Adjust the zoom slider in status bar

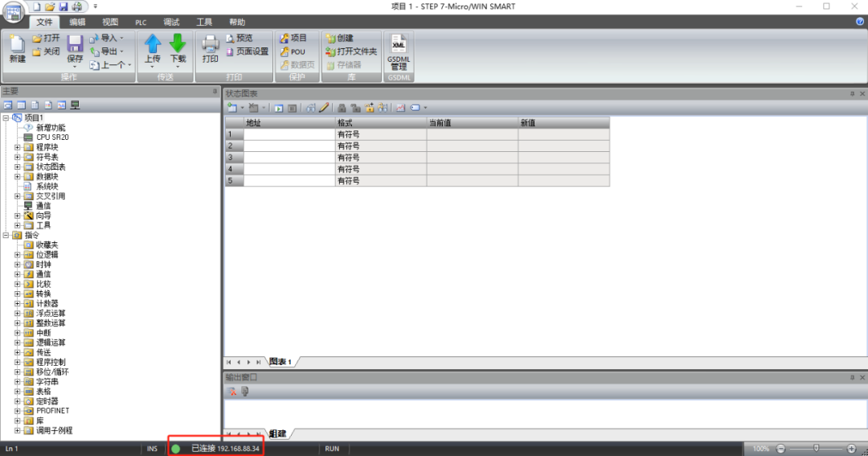[817, 448]
